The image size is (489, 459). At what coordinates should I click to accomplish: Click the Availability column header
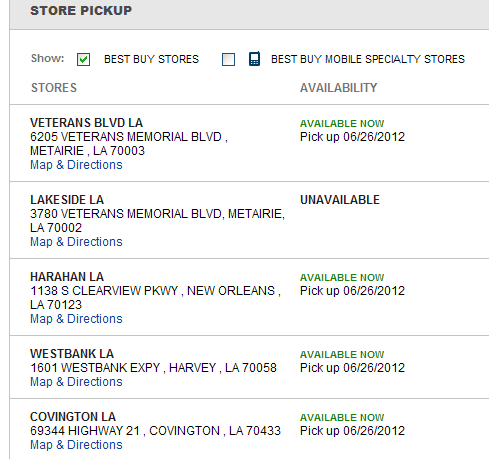(338, 88)
